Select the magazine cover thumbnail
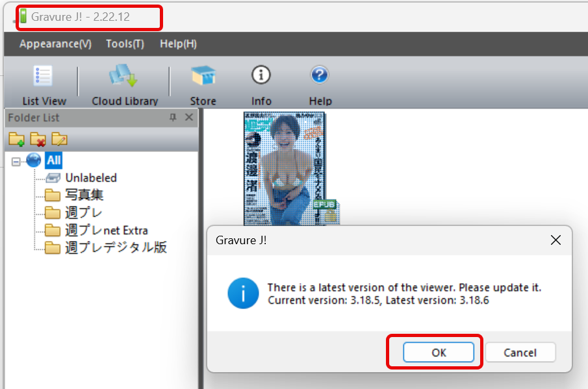 [285, 169]
